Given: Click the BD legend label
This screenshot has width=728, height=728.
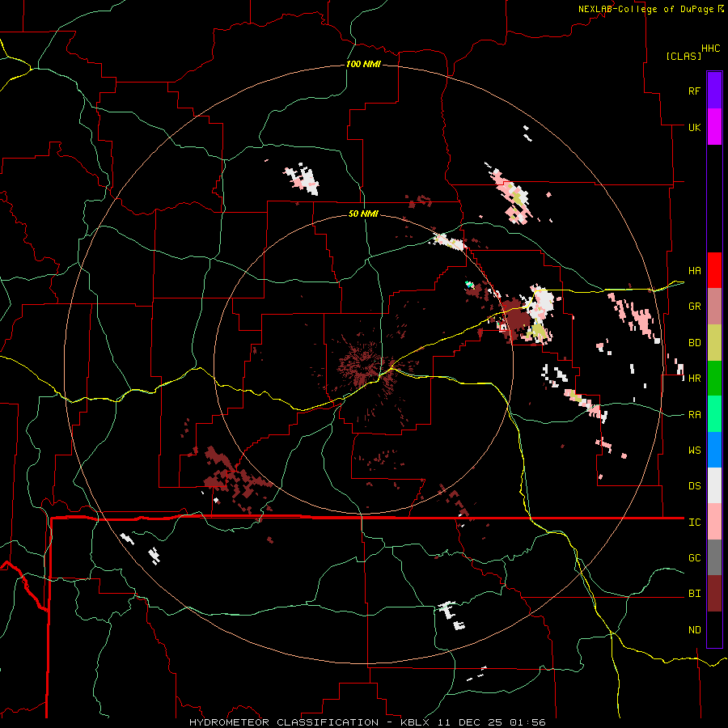Looking at the screenshot, I should tap(694, 343).
